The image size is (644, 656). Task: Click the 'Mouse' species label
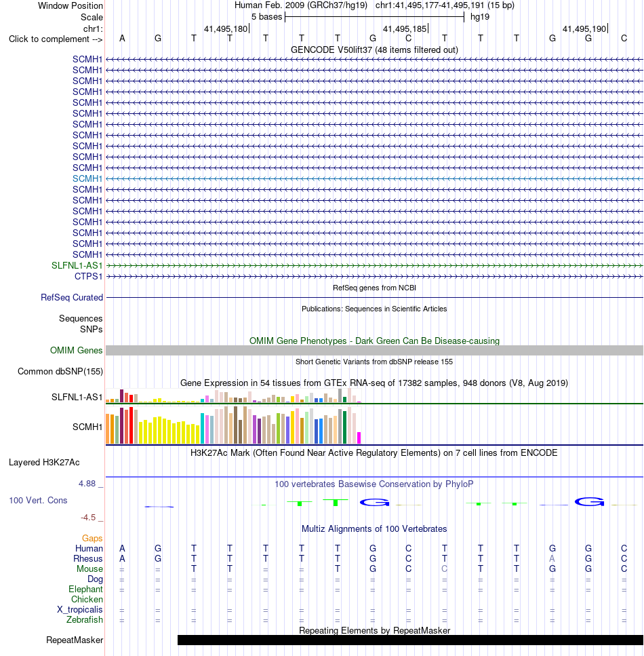tap(89, 569)
